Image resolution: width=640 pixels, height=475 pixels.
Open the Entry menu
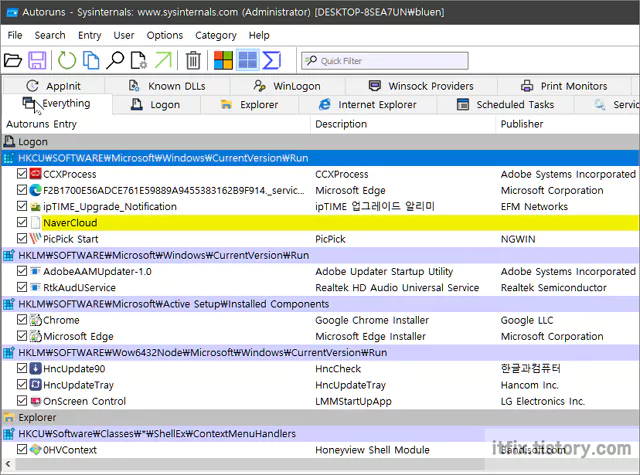click(x=89, y=36)
